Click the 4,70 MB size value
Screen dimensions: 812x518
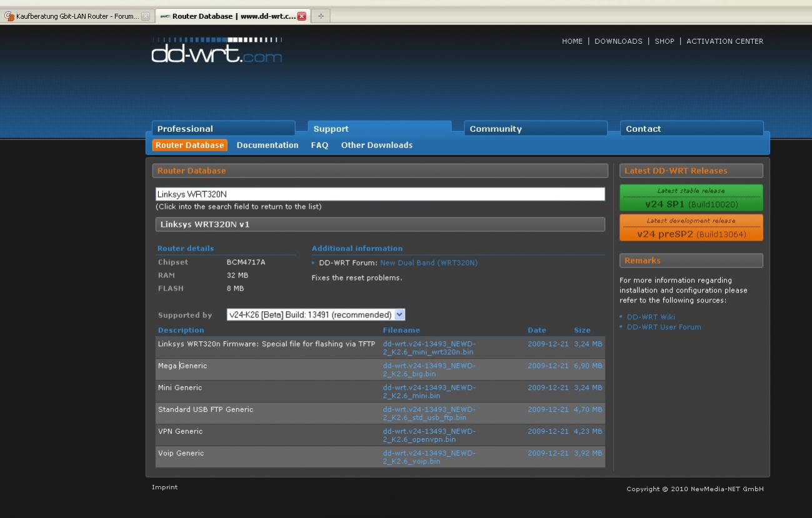tap(588, 410)
